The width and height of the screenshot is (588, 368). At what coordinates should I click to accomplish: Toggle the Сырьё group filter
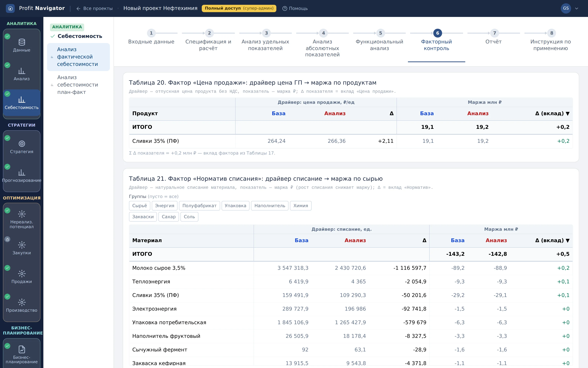[x=139, y=206]
